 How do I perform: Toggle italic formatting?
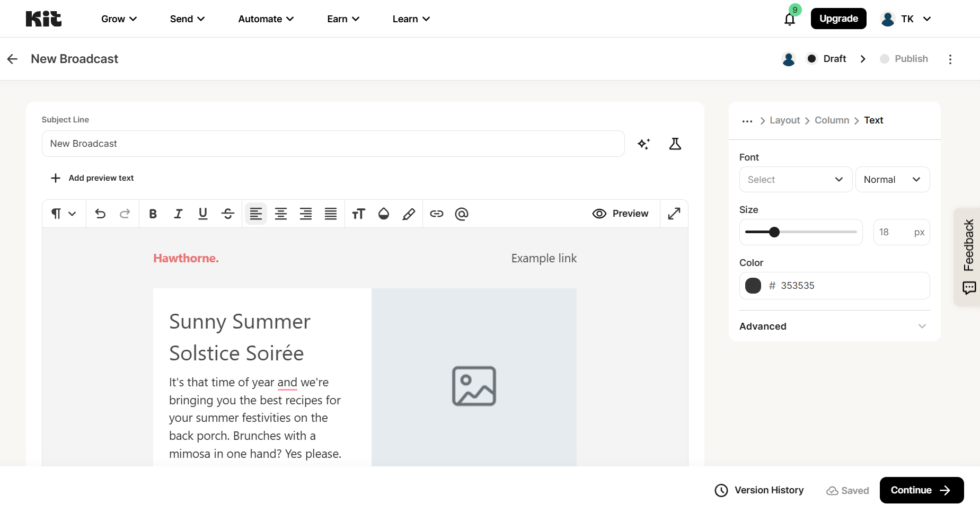178,214
